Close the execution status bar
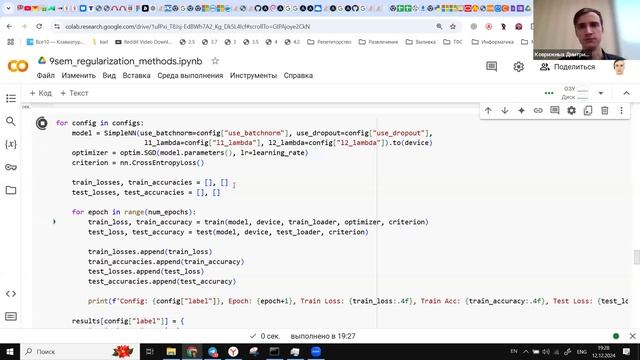Screen dimensions: 640x360 [x=633, y=336]
